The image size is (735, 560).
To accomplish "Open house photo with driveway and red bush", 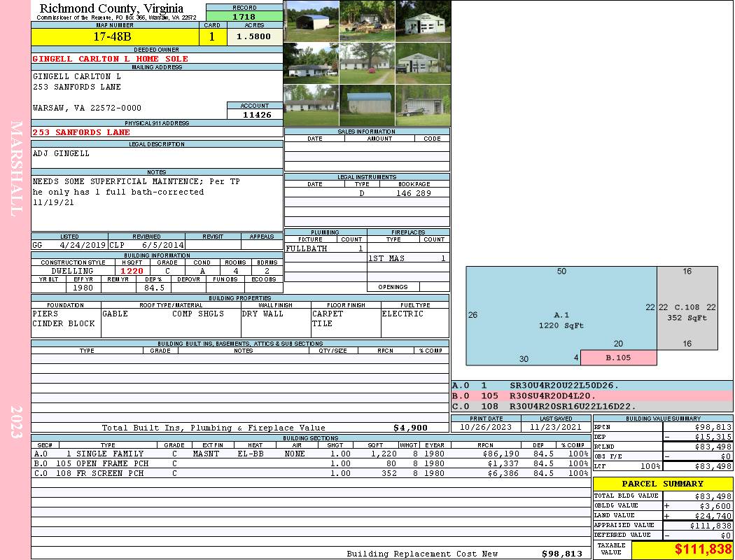I will pos(367,63).
